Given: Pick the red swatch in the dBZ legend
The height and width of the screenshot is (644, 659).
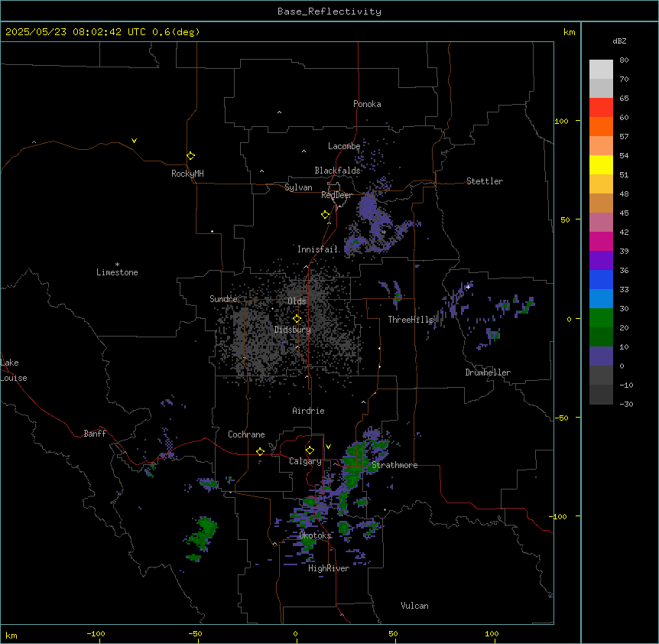Looking at the screenshot, I should click(601, 108).
